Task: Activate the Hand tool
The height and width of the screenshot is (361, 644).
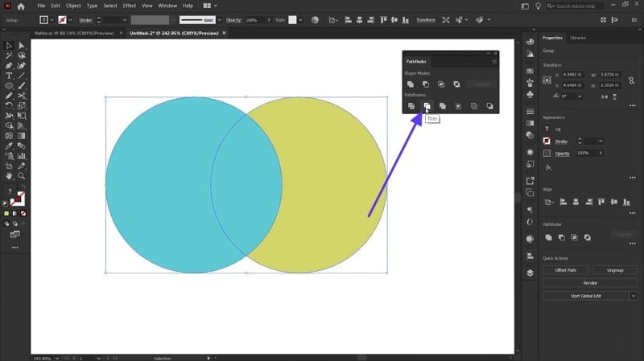Action: point(9,176)
